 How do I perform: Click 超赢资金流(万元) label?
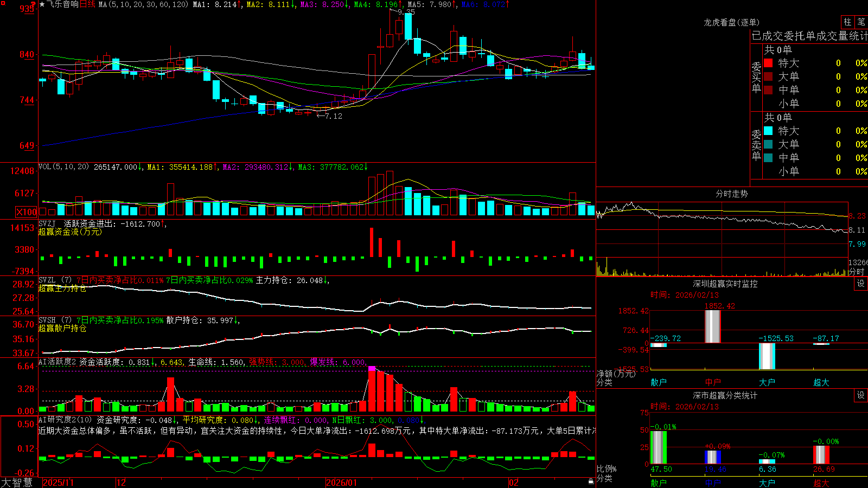(x=70, y=232)
